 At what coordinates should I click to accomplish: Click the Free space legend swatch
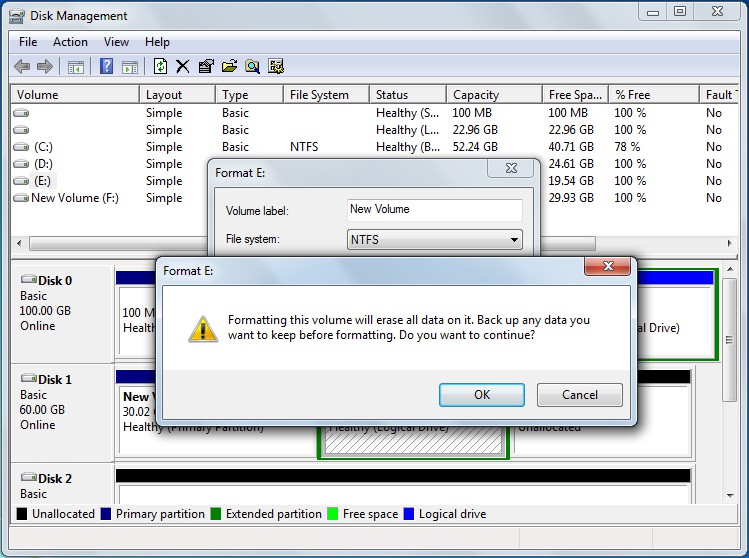tap(332, 514)
